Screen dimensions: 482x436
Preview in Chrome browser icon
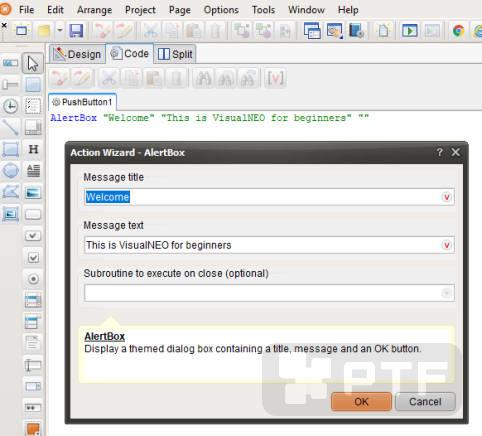click(459, 31)
